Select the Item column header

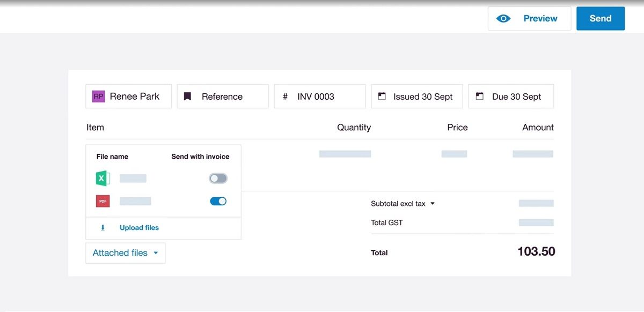tap(95, 127)
